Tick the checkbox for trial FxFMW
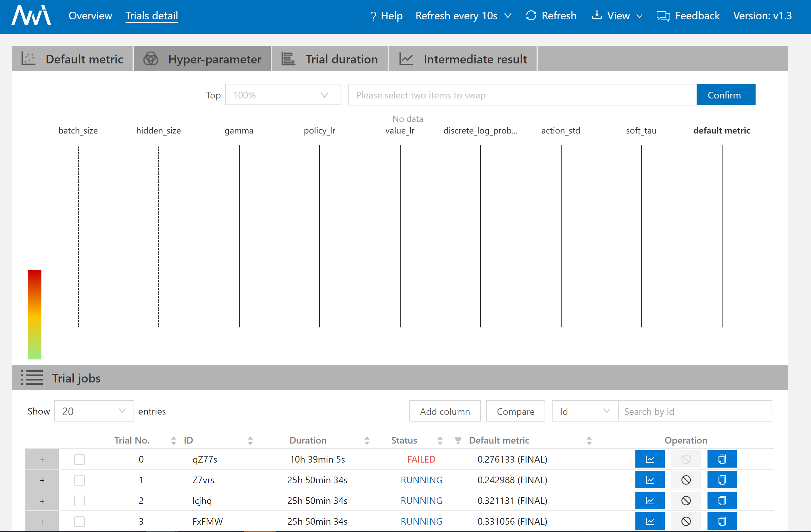The height and width of the screenshot is (532, 811). click(79, 521)
